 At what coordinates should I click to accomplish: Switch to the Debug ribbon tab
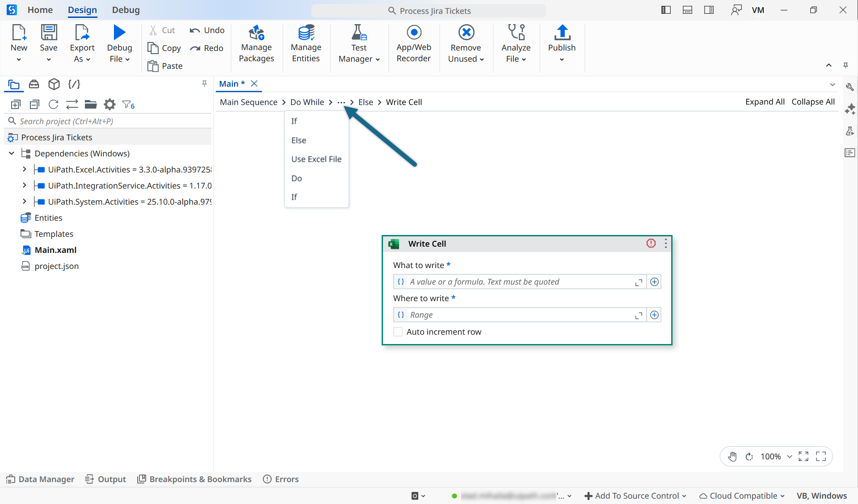126,10
